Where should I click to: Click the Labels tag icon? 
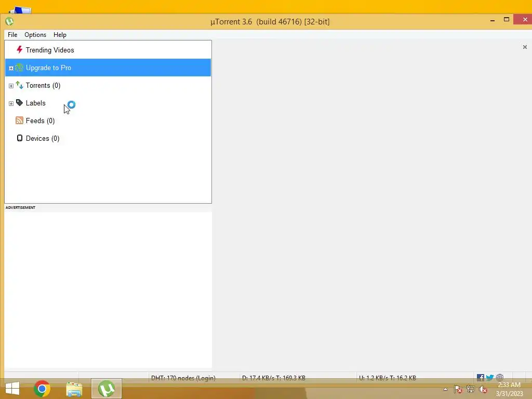19,103
